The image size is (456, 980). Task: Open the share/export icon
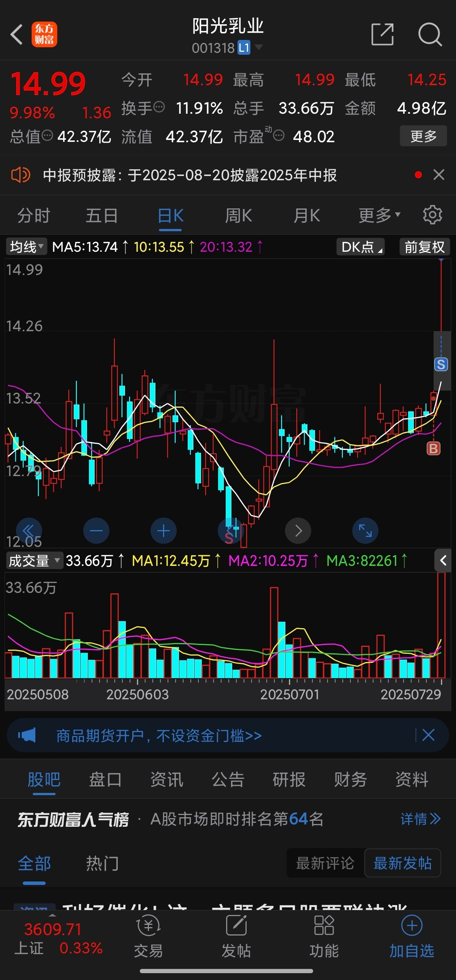[x=382, y=34]
